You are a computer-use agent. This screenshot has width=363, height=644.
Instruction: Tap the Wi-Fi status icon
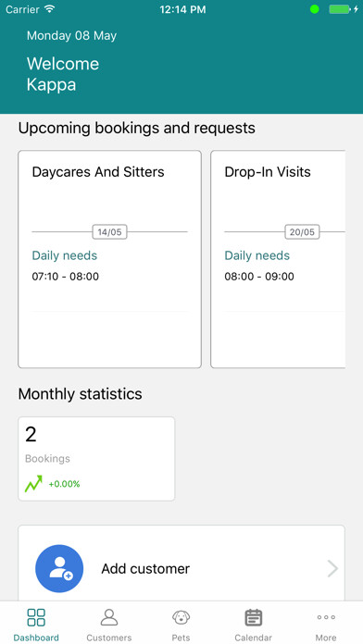pos(50,9)
